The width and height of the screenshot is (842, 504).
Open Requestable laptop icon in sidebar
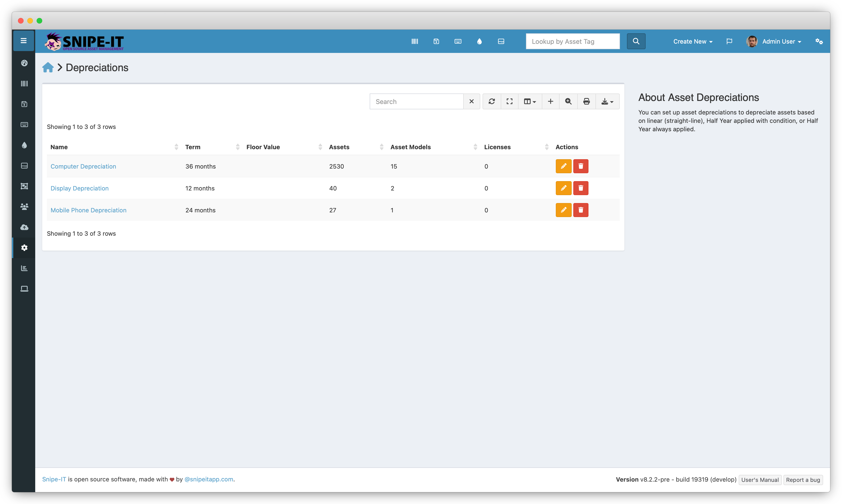(x=24, y=289)
